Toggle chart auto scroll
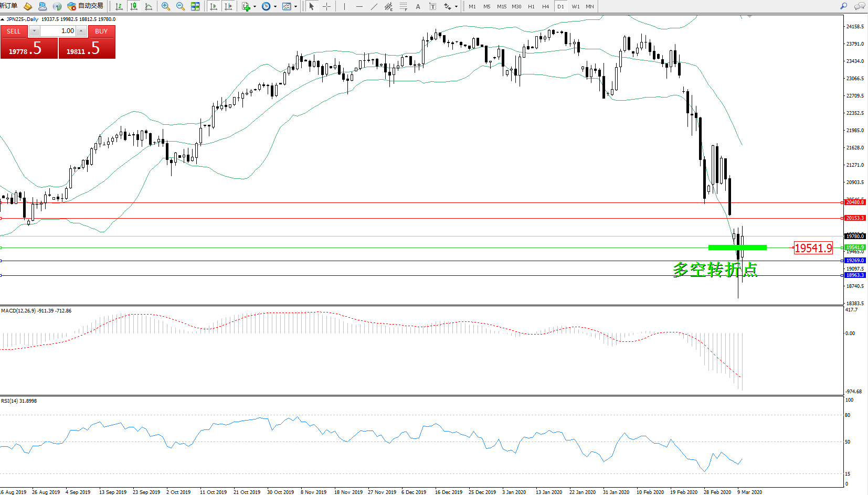Screen dimensions: 868x495 pyautogui.click(x=213, y=6)
